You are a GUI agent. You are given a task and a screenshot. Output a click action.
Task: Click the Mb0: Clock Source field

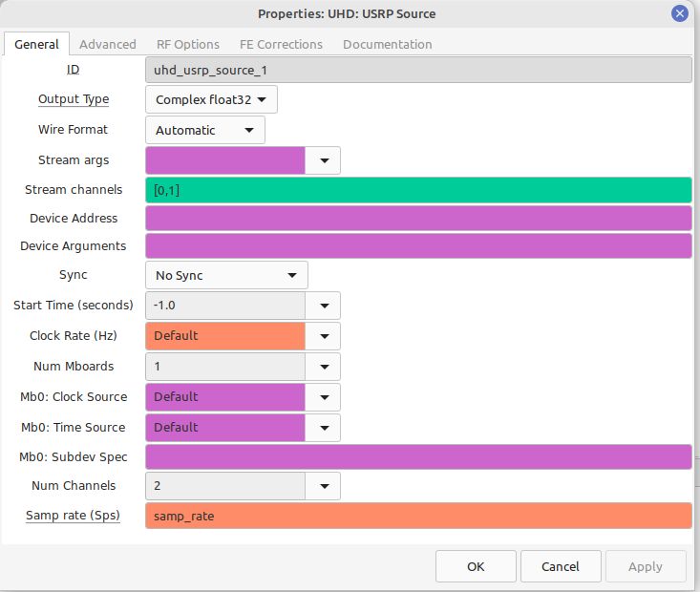click(x=225, y=397)
